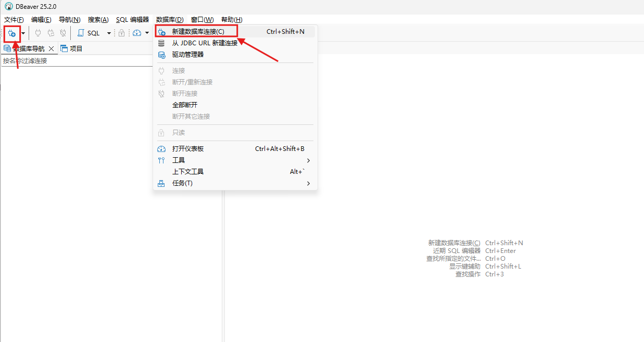Click the new database connection toolbar icon
644x342 pixels.
click(11, 33)
